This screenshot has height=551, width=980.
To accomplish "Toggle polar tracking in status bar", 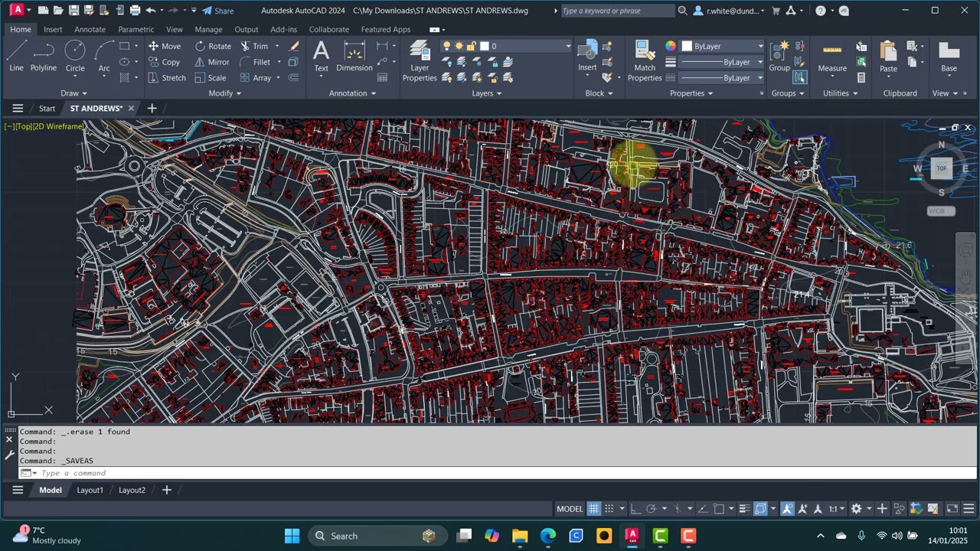I will click(652, 509).
